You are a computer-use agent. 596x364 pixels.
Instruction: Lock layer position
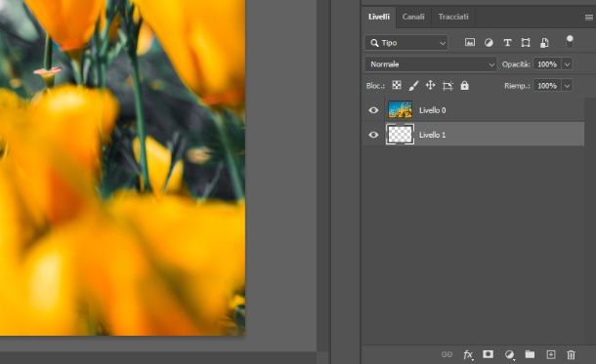pos(430,86)
